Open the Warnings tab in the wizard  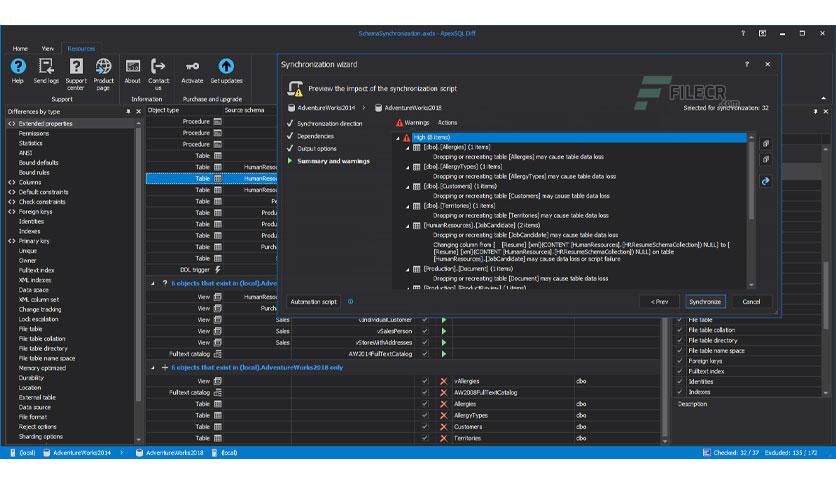coord(412,123)
